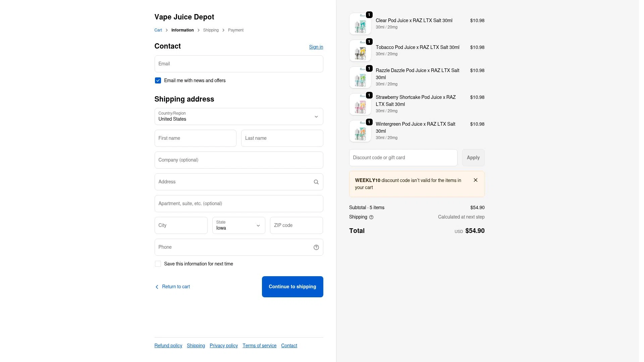Image resolution: width=644 pixels, height=362 pixels.
Task: Click the Tobacco Pod Juice product thumbnail
Action: 360,51
